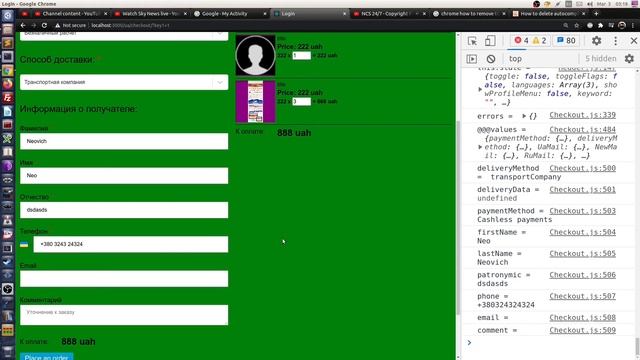Open the payment method dropdown at top
The height and width of the screenshot is (360, 640).
(x=124, y=36)
